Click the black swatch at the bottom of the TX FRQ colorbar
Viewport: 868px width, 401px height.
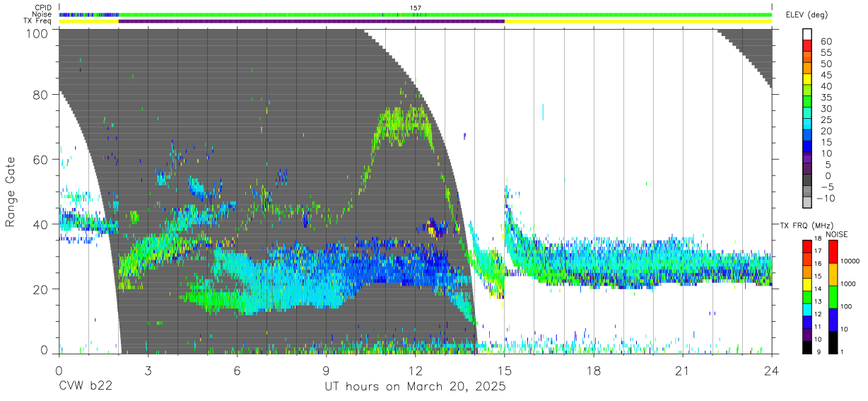(x=808, y=346)
